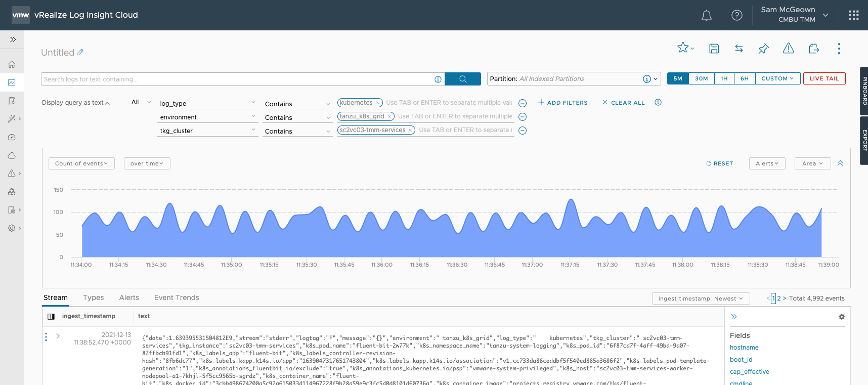Delete the environment filter row
Viewport: 868px width, 385px height.
click(523, 117)
